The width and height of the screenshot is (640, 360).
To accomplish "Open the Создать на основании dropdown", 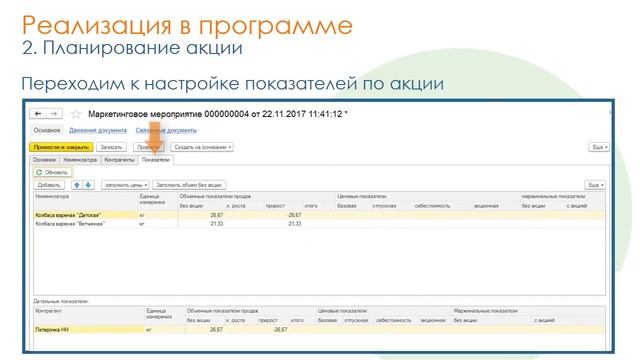I will coord(202,147).
